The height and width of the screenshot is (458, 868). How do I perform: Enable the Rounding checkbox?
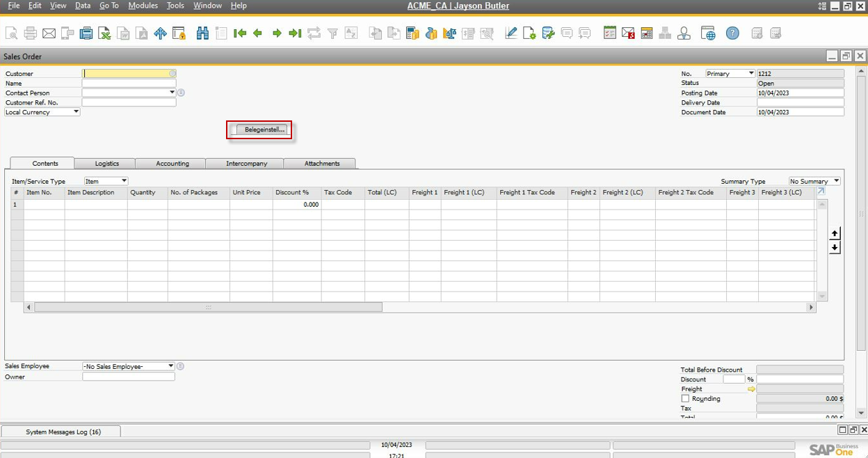click(x=685, y=399)
